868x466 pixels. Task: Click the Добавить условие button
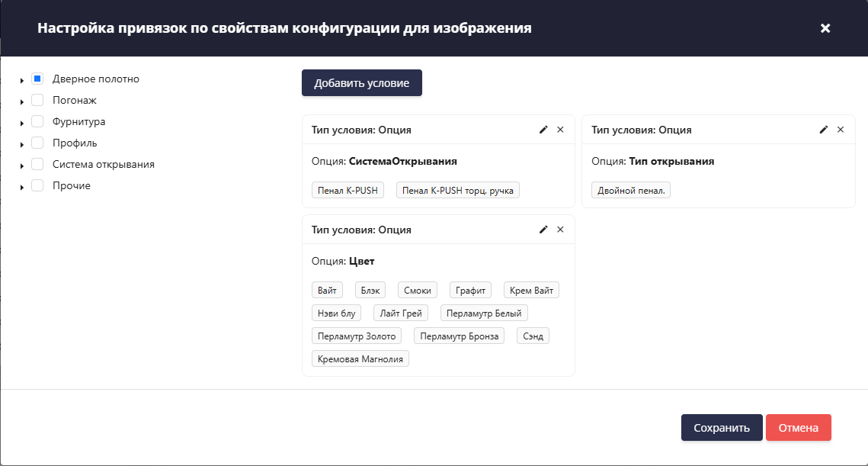point(361,82)
